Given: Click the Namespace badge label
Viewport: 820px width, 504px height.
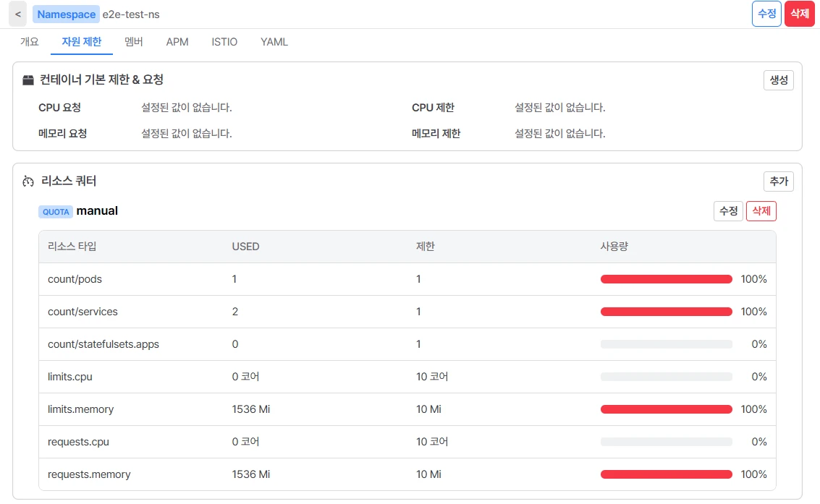Looking at the screenshot, I should (x=67, y=14).
